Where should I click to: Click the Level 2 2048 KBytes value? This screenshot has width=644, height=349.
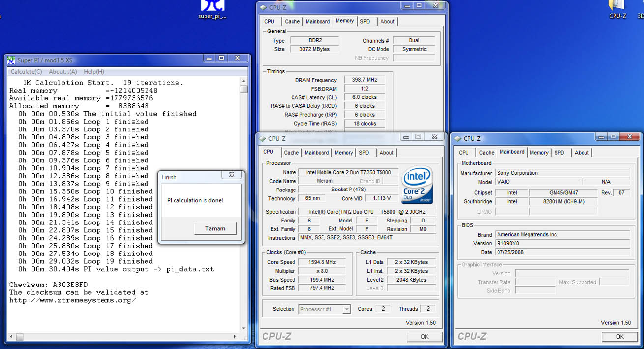tap(411, 280)
